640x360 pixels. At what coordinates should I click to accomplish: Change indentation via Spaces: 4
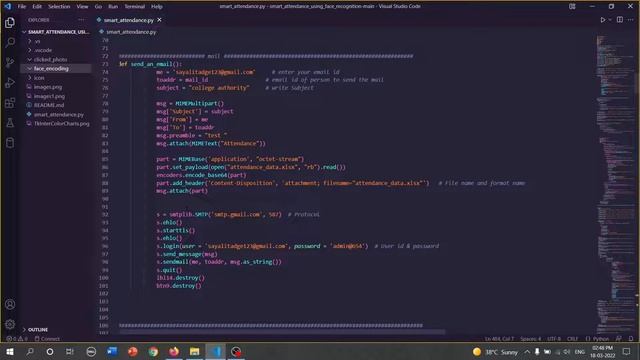tap(531, 339)
